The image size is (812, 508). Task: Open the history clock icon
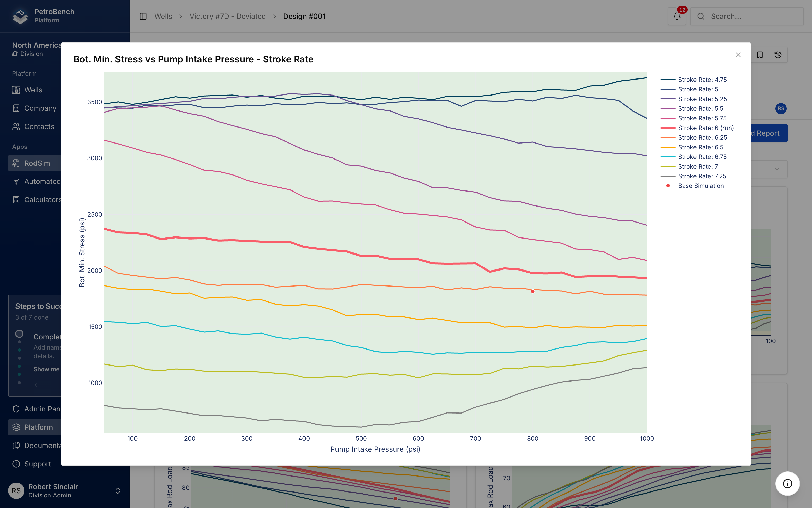pyautogui.click(x=778, y=55)
